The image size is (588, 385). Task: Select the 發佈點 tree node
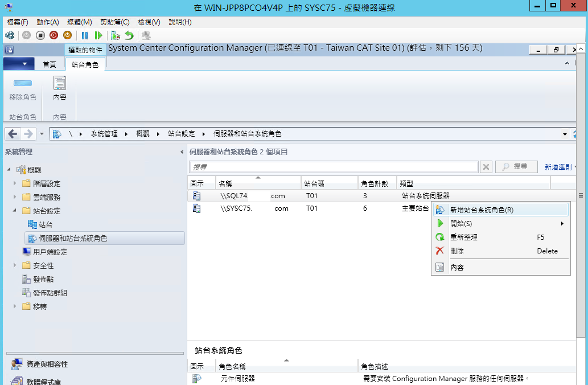(x=38, y=279)
